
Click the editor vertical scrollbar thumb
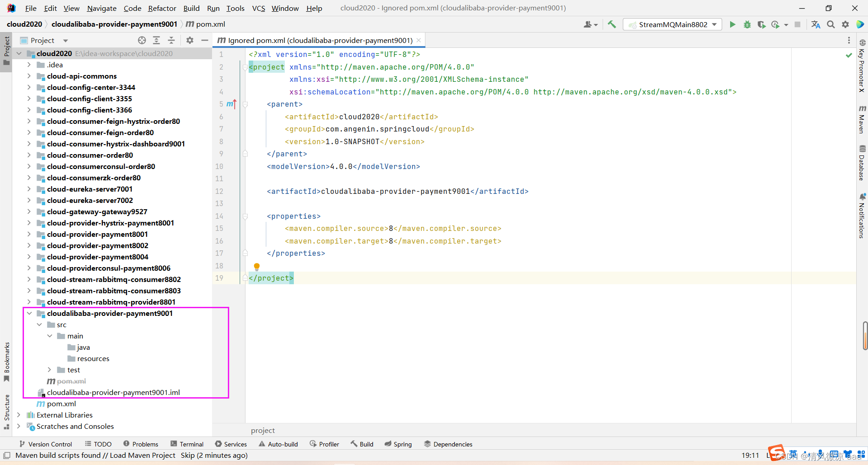point(865,335)
